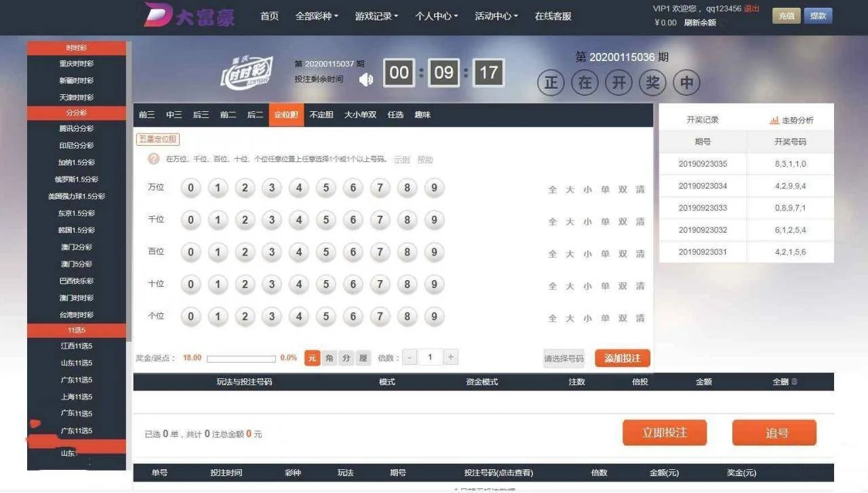Click the 全删 trash icon

point(794,382)
